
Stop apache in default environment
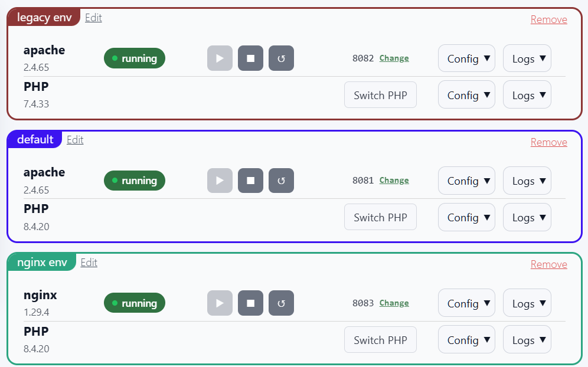pos(250,181)
